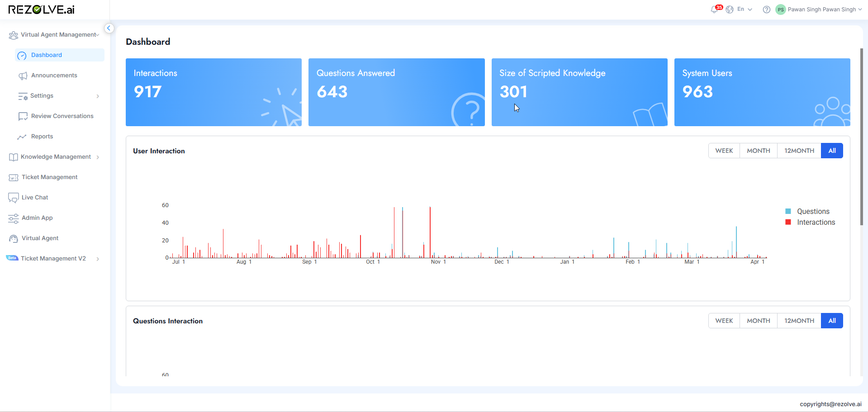The width and height of the screenshot is (868, 412).
Task: Click the Beta badge icon
Action: [12, 258]
